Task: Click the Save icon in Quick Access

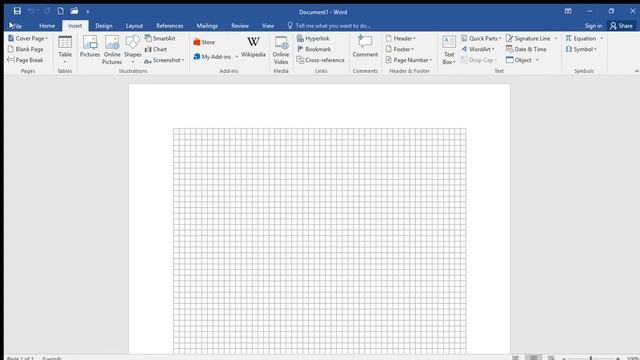Action: [17, 11]
